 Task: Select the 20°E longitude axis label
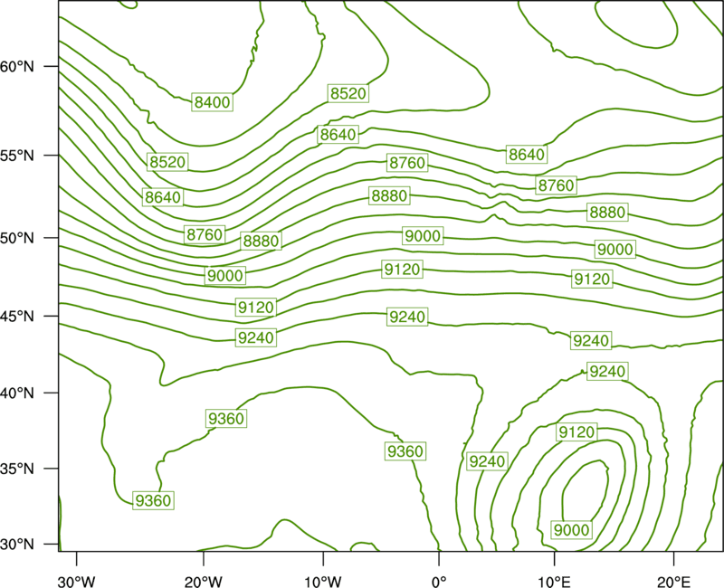point(673,582)
